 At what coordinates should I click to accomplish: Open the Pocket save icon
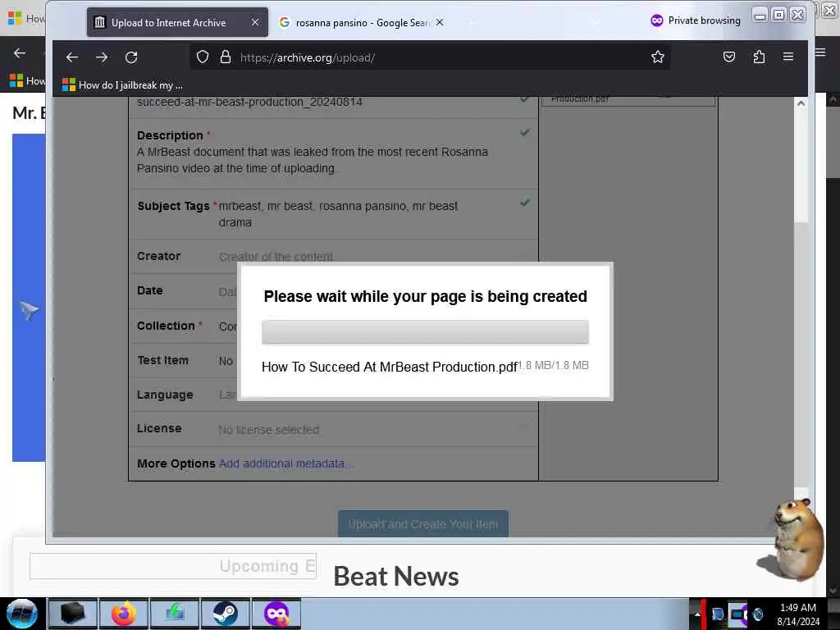point(729,57)
